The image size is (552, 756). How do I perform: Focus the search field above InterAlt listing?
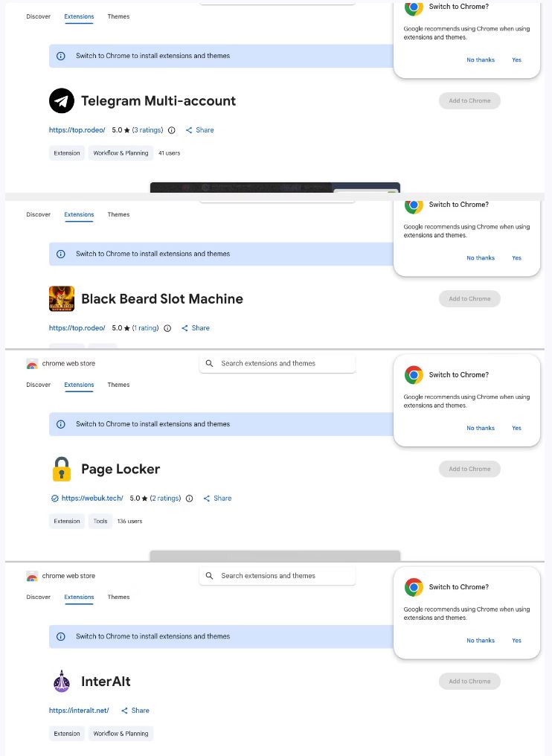(283, 576)
